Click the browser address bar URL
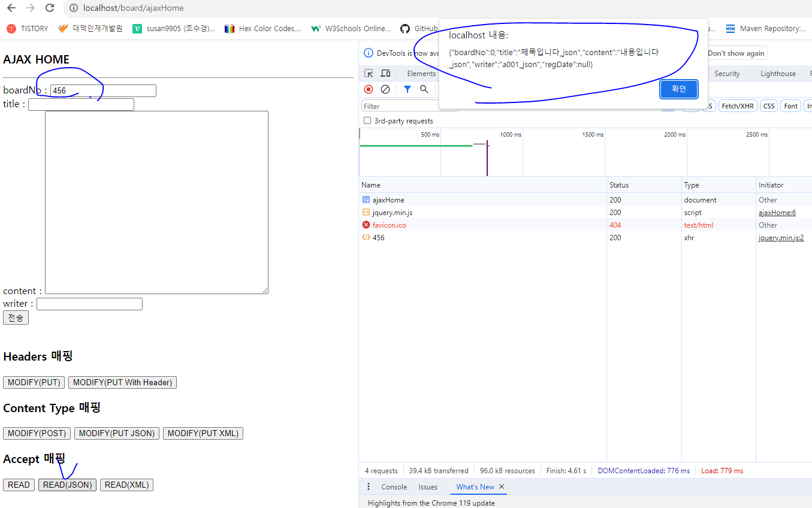 pos(134,8)
